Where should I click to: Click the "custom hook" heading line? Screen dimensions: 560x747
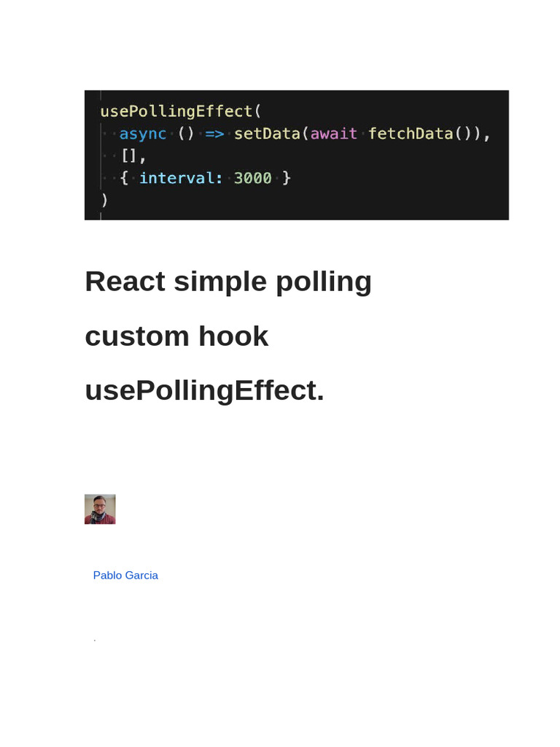click(x=176, y=336)
